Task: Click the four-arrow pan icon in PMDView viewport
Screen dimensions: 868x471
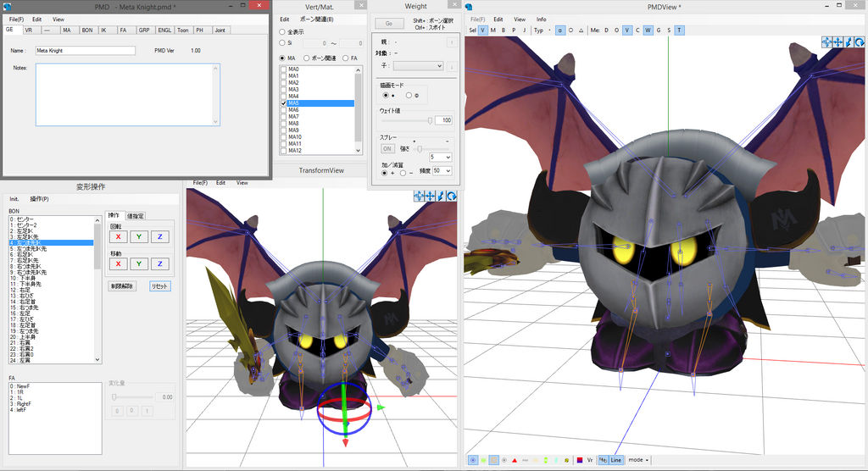Action: [x=837, y=42]
